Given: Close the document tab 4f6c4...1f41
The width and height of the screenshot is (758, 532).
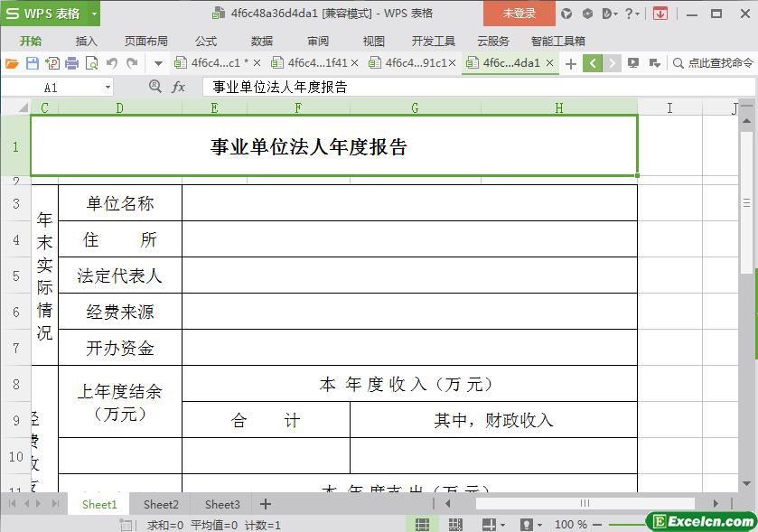Looking at the screenshot, I should tap(354, 63).
